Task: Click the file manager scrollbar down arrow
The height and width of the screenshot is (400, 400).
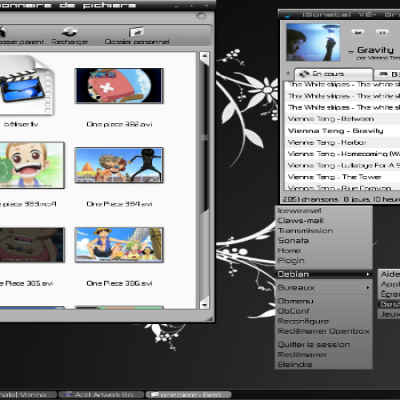Action: (x=204, y=304)
